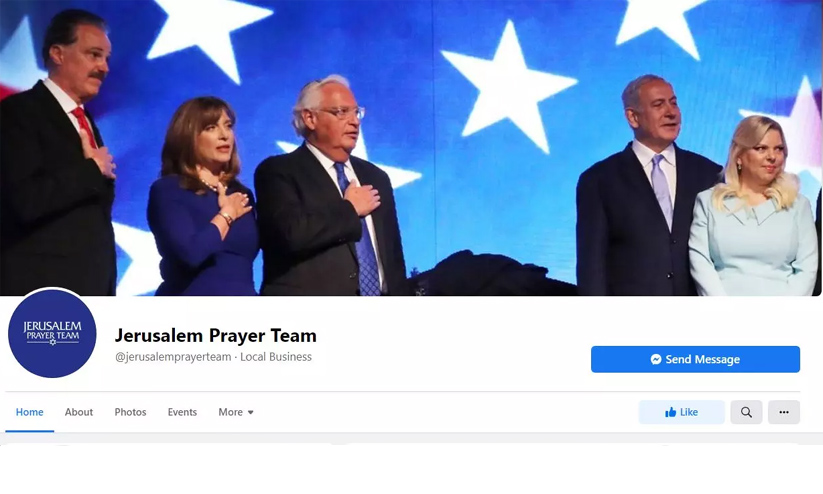Open page search with magnifier icon
Viewport: 823px width, 494px height.
tap(746, 412)
